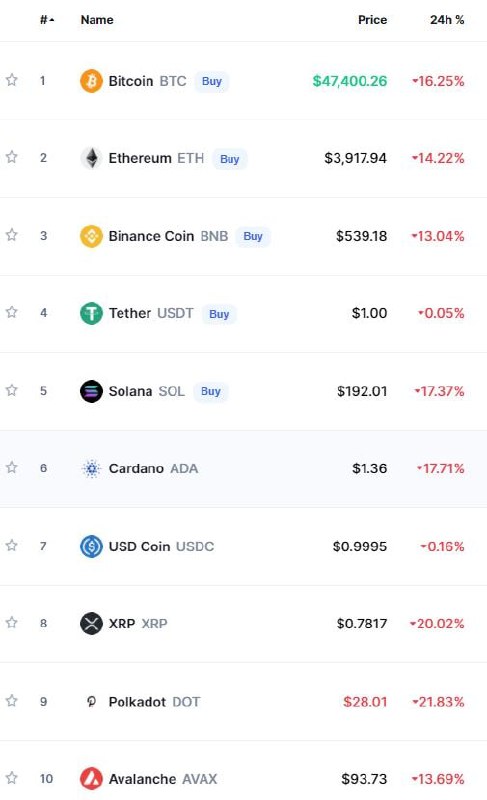The width and height of the screenshot is (487, 800).
Task: Click the Avalanche red logo icon
Action: [91, 779]
